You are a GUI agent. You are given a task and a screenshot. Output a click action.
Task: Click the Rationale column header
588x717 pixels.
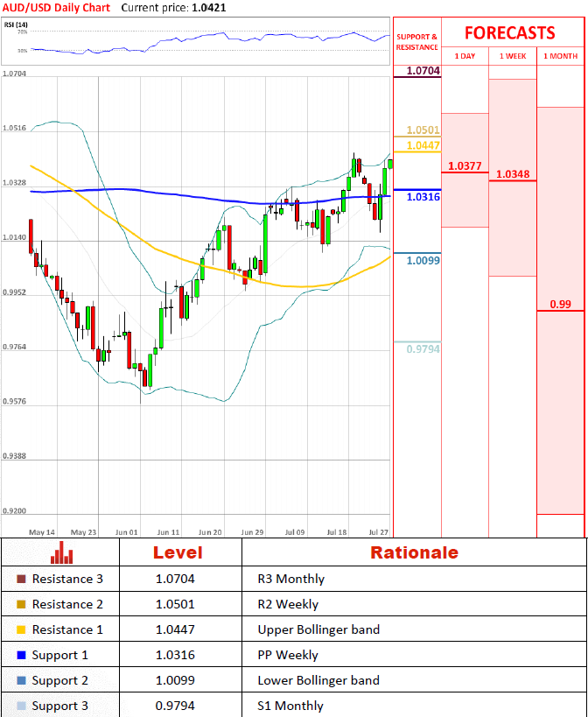coord(414,552)
